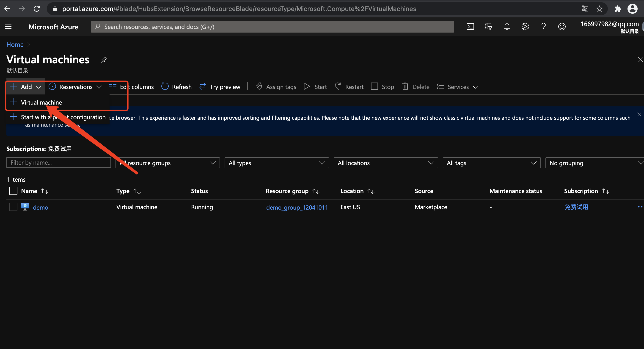Click the Maintenance status column header
This screenshot has height=349, width=644.
coord(515,191)
